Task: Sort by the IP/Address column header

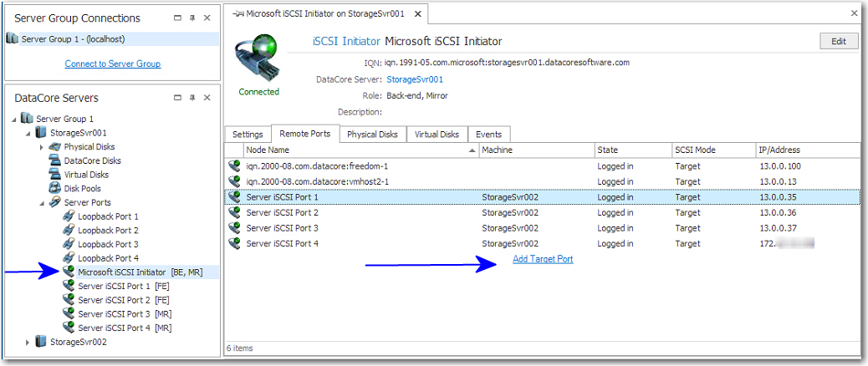Action: (807, 150)
